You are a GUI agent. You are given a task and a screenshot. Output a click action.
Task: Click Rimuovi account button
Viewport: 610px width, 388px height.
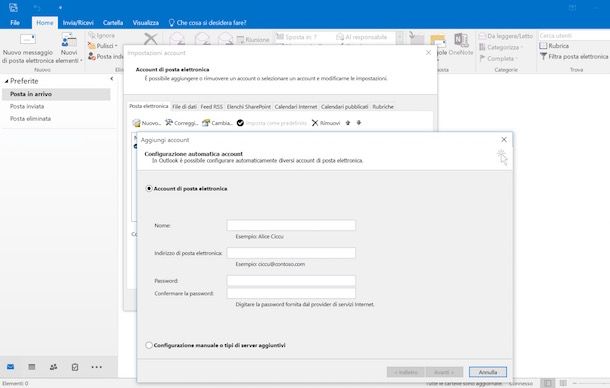(x=326, y=123)
